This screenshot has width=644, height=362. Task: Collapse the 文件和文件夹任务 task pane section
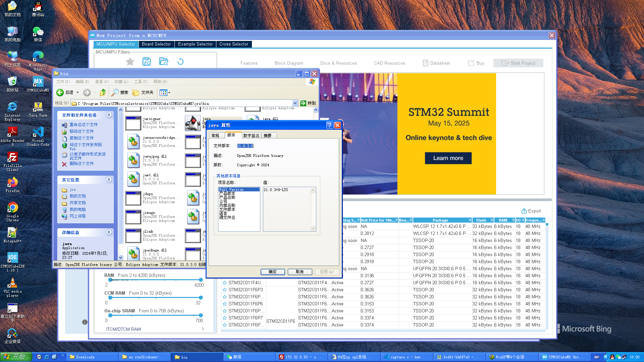point(109,115)
